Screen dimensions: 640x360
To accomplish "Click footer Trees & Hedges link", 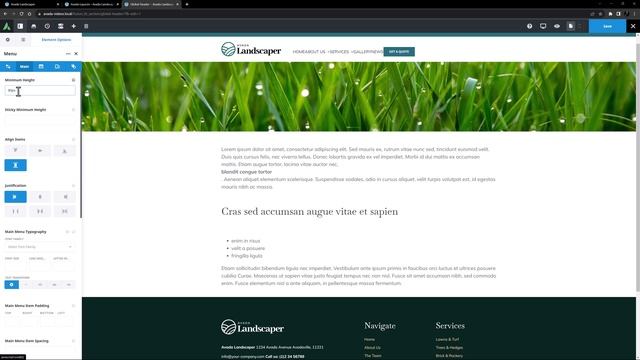I will pyautogui.click(x=449, y=347).
